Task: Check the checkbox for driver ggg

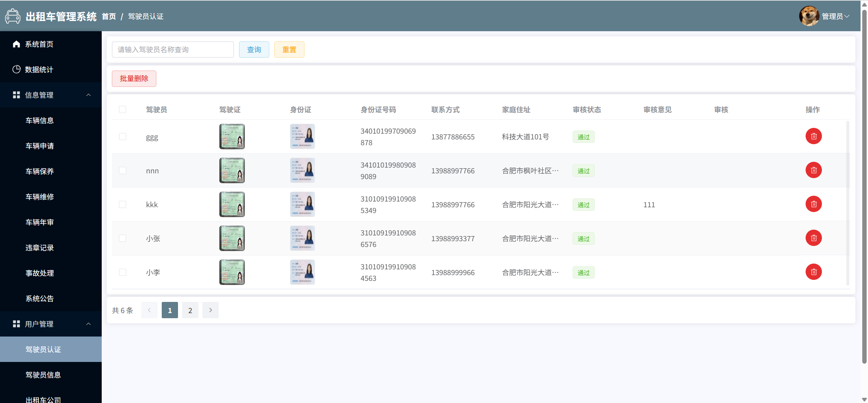Action: 122,137
